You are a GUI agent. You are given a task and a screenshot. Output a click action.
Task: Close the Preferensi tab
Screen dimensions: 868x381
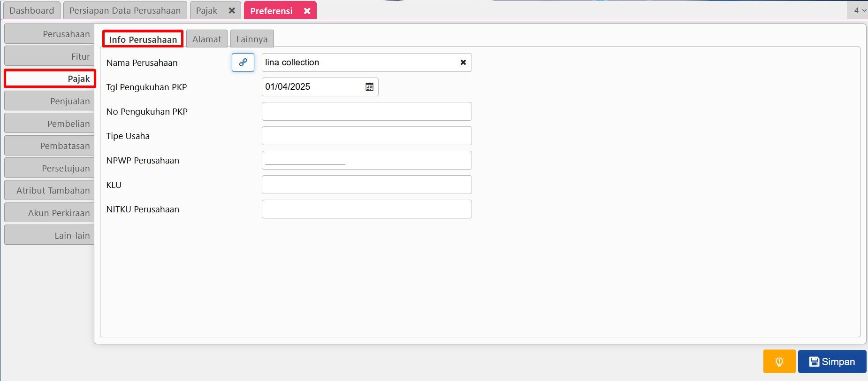pos(307,11)
